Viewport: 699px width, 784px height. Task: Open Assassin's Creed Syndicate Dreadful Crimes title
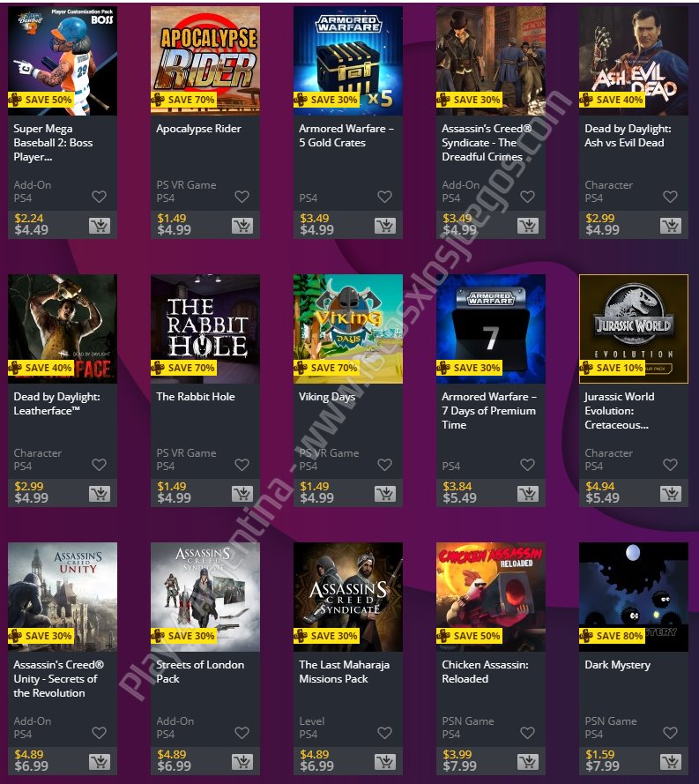coord(486,143)
